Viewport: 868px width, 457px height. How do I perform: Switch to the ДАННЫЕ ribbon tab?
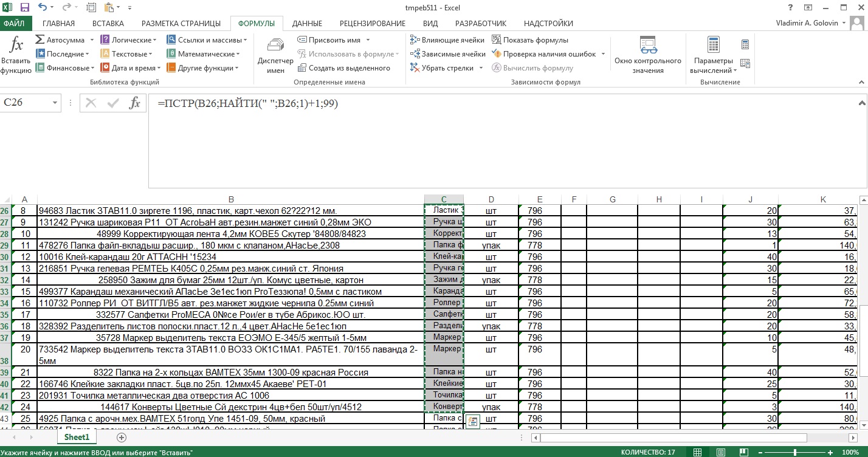click(307, 24)
